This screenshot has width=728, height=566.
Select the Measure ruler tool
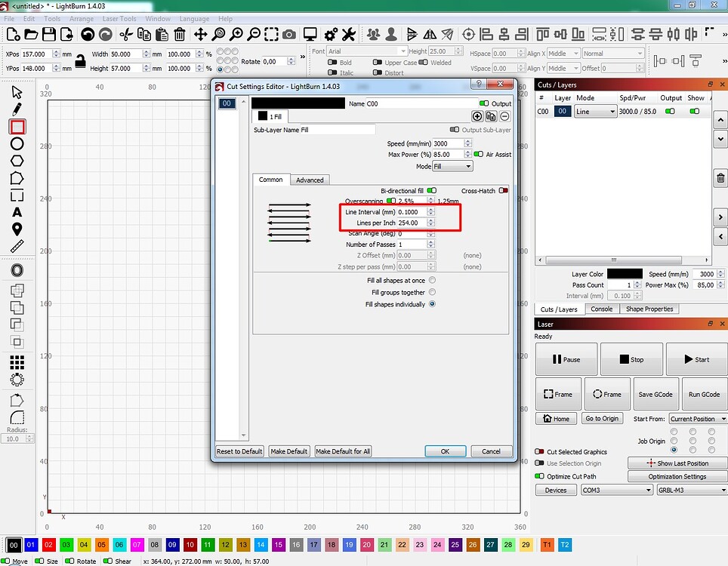tap(17, 246)
